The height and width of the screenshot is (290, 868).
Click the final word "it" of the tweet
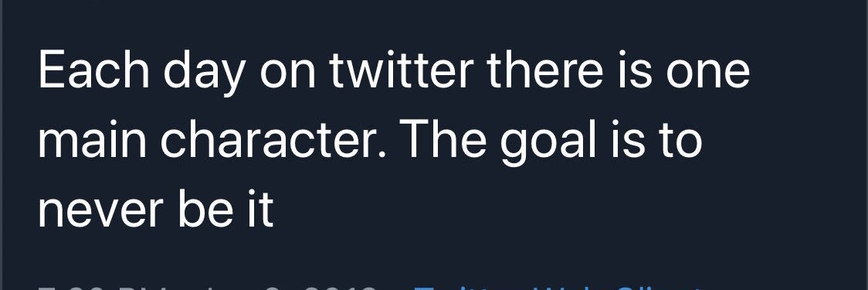tap(260, 208)
